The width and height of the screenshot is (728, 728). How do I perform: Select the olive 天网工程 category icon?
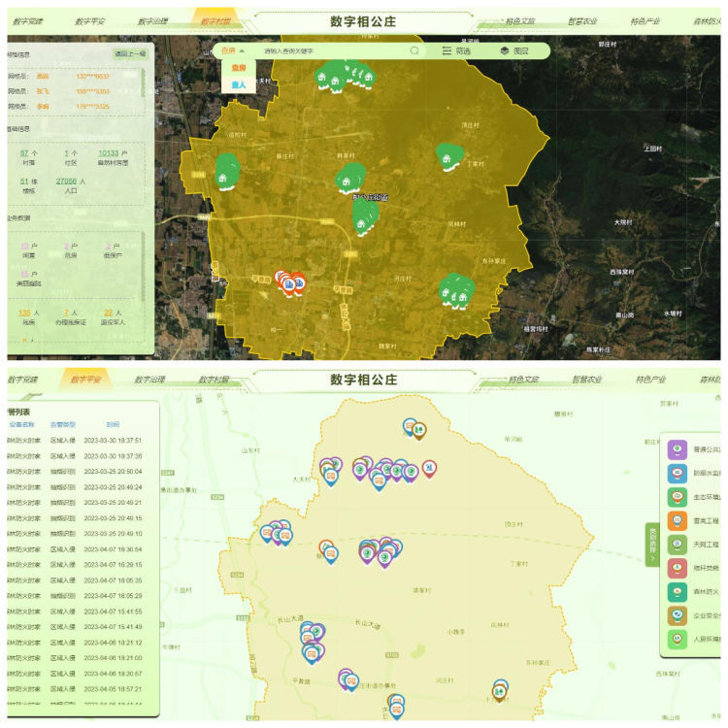677,545
